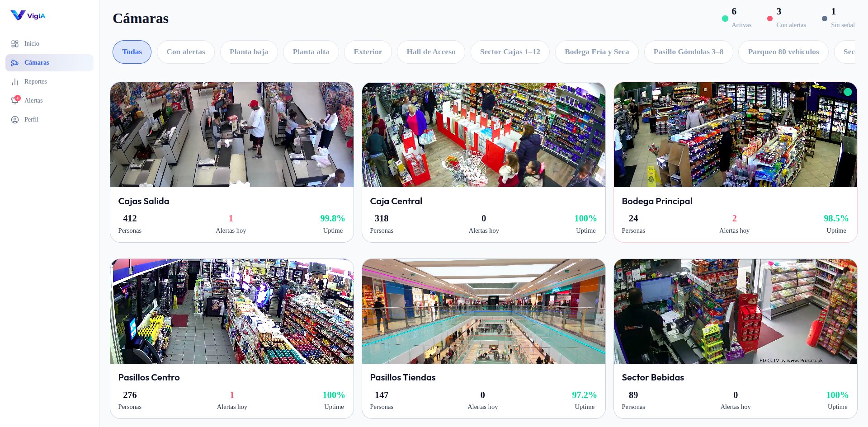
Task: Select the Cámaras camera icon in sidebar
Action: 15,63
